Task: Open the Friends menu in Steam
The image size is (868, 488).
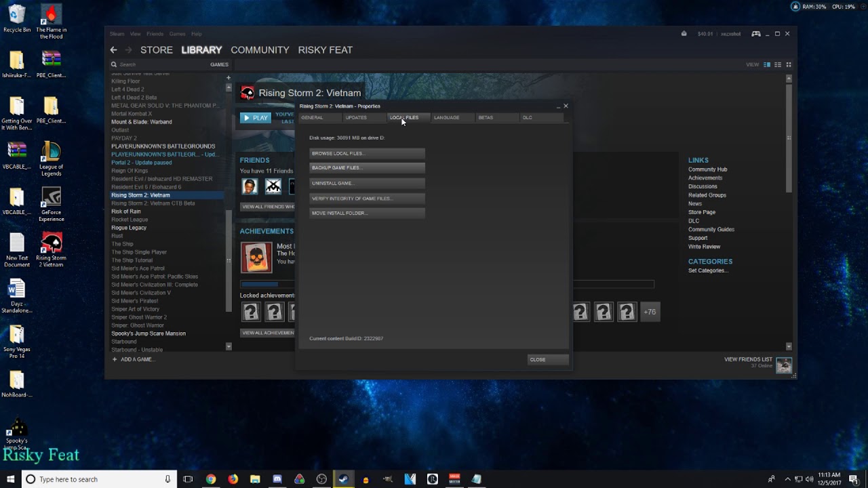Action: pyautogui.click(x=155, y=34)
